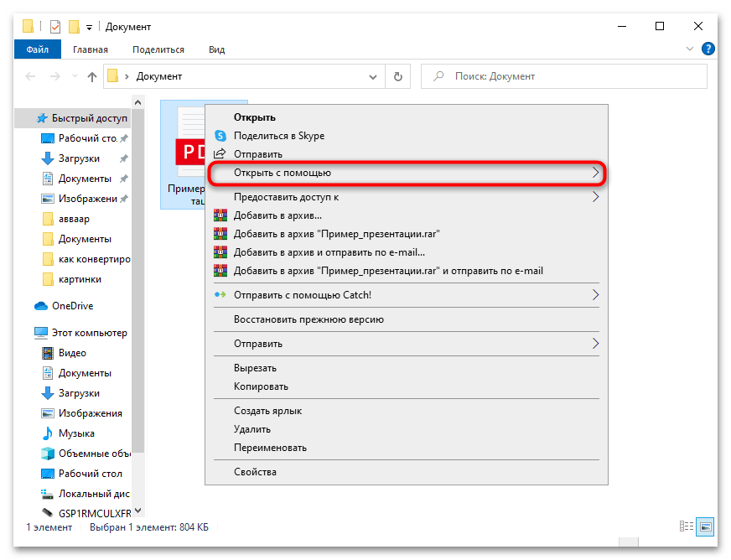Choose Добавить в архив...

407,215
